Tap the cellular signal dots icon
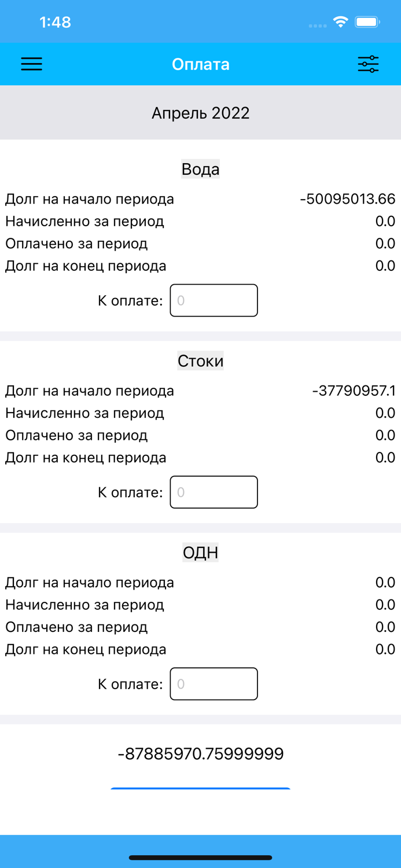 click(x=317, y=25)
